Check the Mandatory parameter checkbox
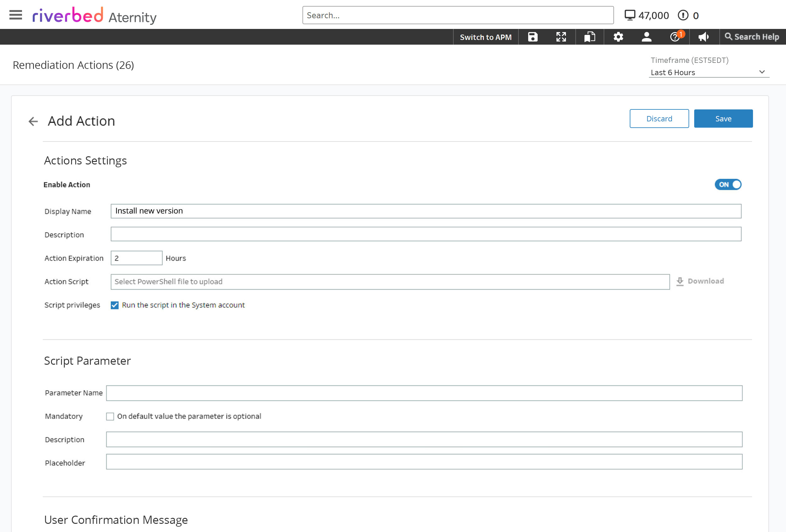The width and height of the screenshot is (786, 532). point(110,416)
